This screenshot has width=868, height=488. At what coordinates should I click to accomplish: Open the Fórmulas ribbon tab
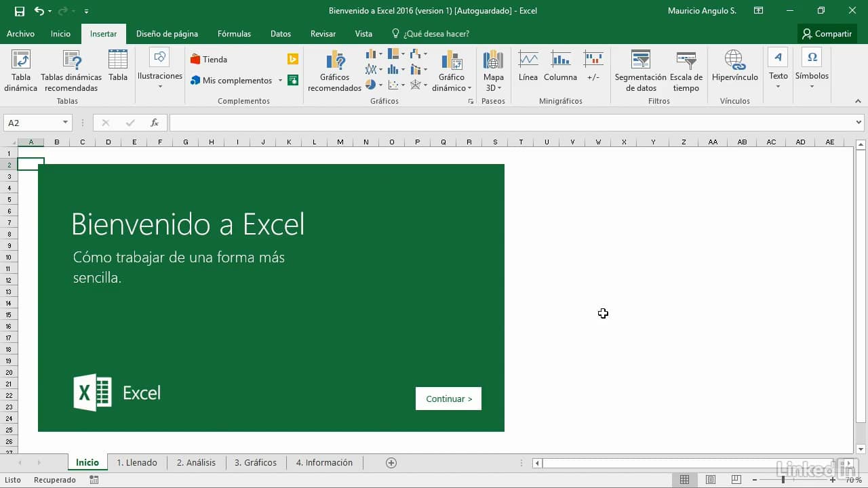234,34
